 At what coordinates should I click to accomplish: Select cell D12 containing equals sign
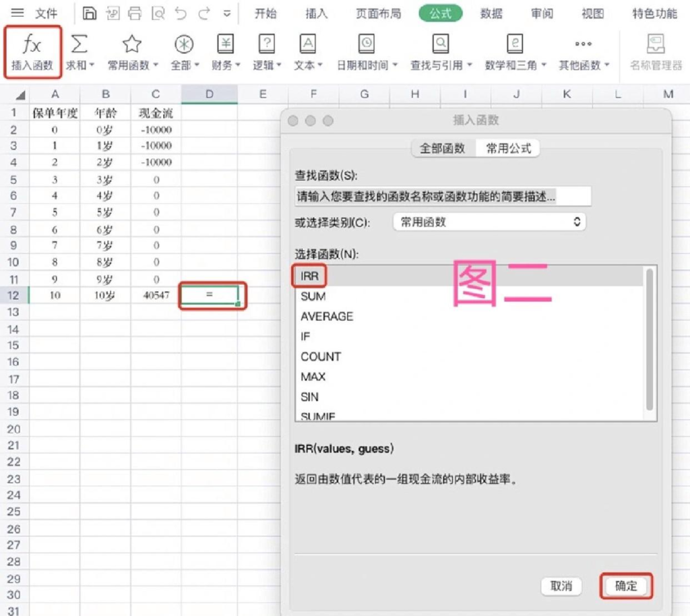tap(210, 295)
